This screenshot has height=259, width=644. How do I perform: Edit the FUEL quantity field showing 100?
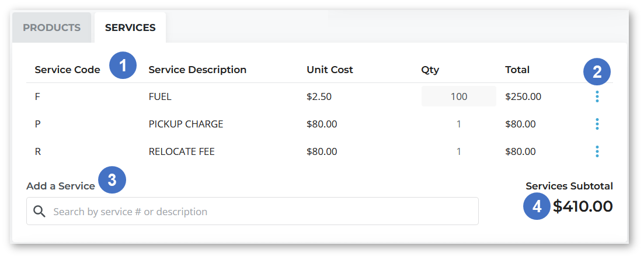coord(459,96)
